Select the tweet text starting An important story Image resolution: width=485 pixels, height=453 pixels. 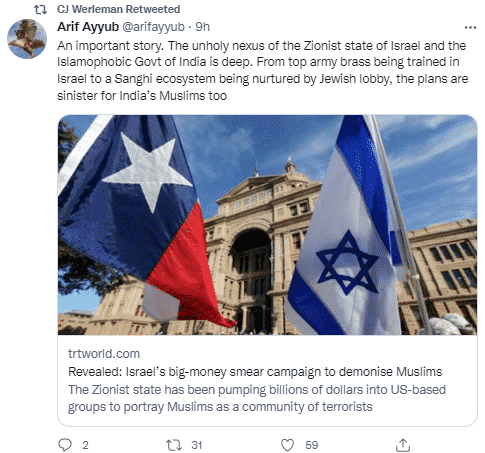(263, 70)
